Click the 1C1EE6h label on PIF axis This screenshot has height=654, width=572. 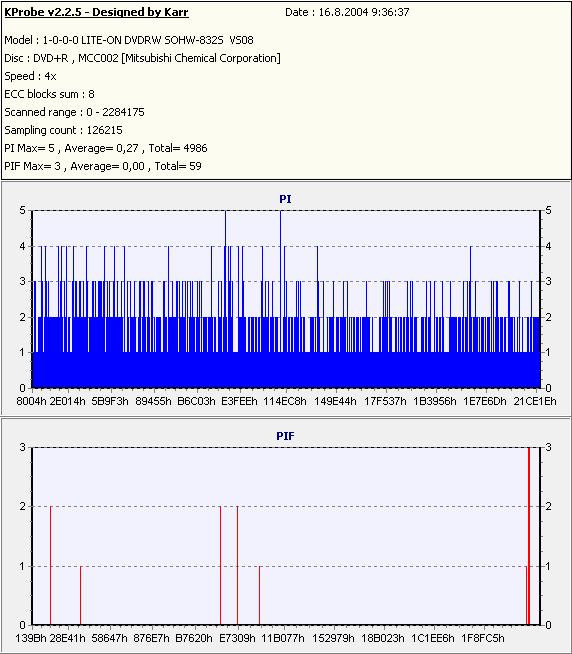[433, 638]
